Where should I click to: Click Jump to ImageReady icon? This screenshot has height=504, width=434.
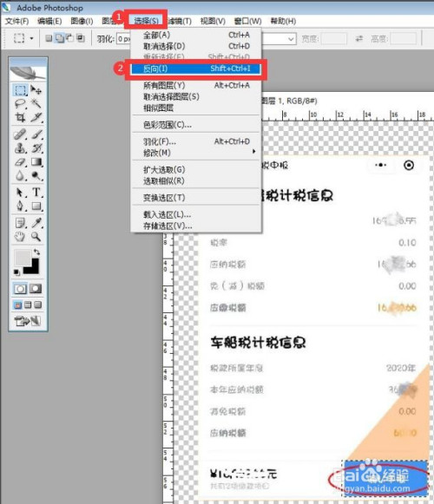(x=28, y=320)
